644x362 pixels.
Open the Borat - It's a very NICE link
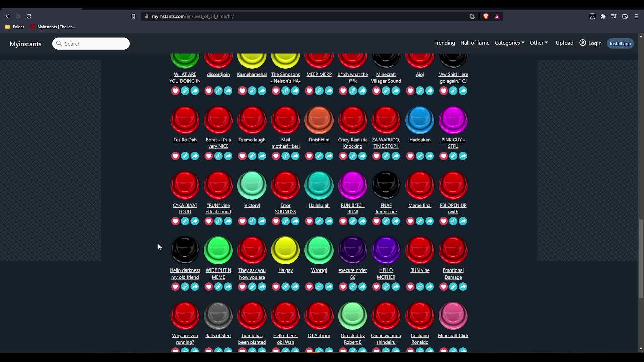click(218, 143)
